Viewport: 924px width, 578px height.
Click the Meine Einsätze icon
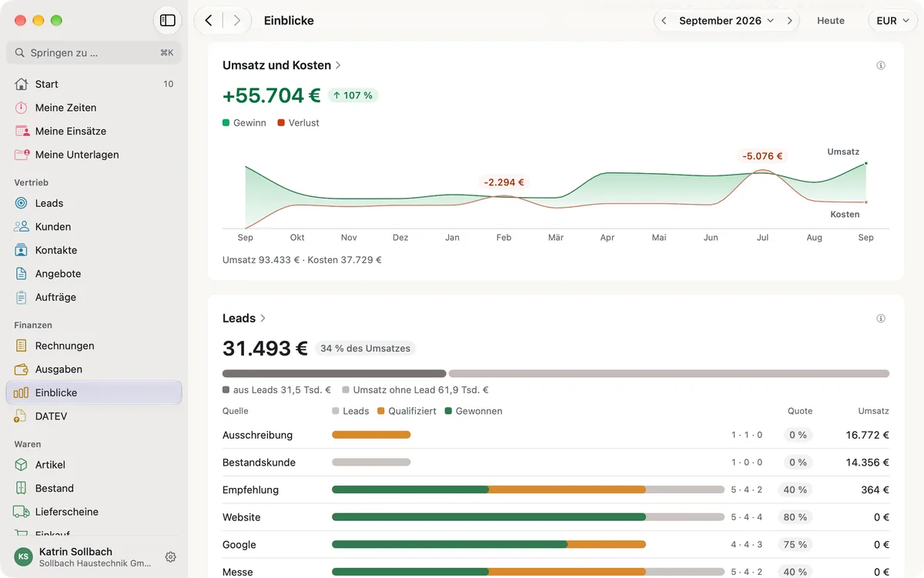[22, 131]
